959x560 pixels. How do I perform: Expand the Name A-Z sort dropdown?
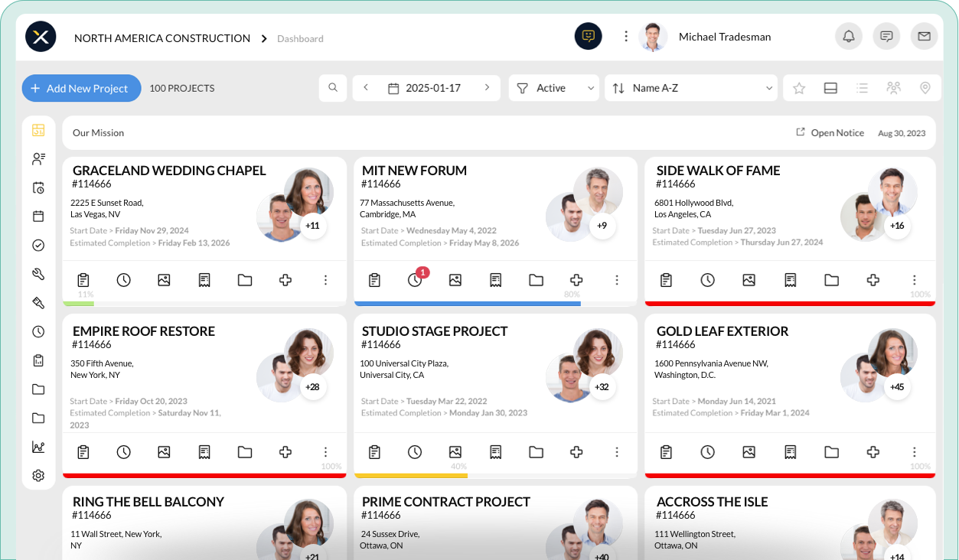pos(692,88)
